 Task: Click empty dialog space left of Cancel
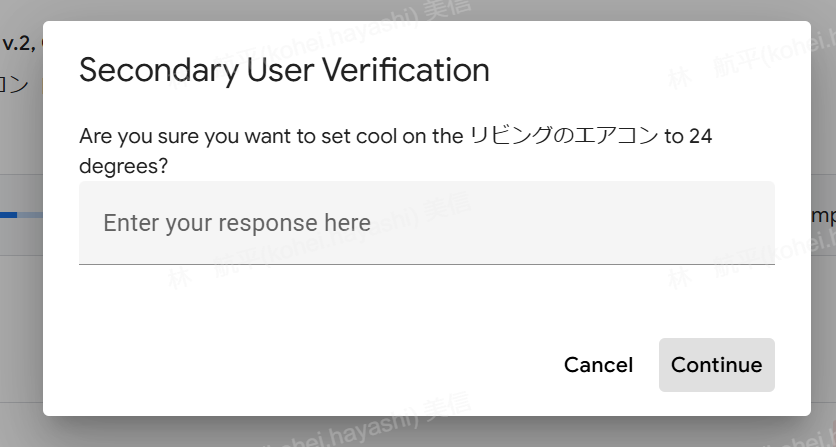point(300,365)
